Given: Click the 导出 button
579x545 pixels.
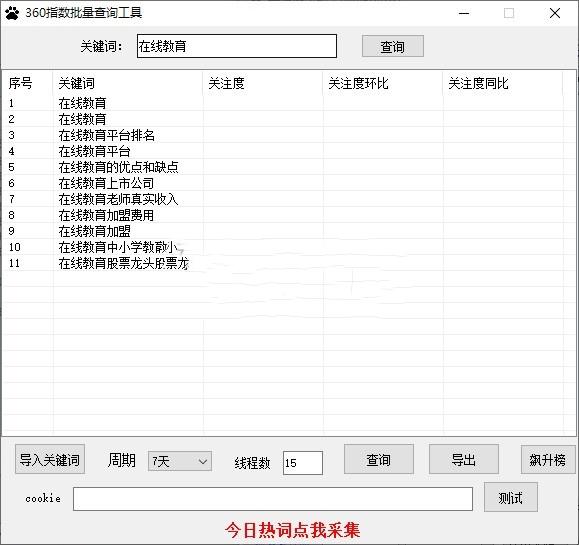Looking at the screenshot, I should click(x=464, y=459).
